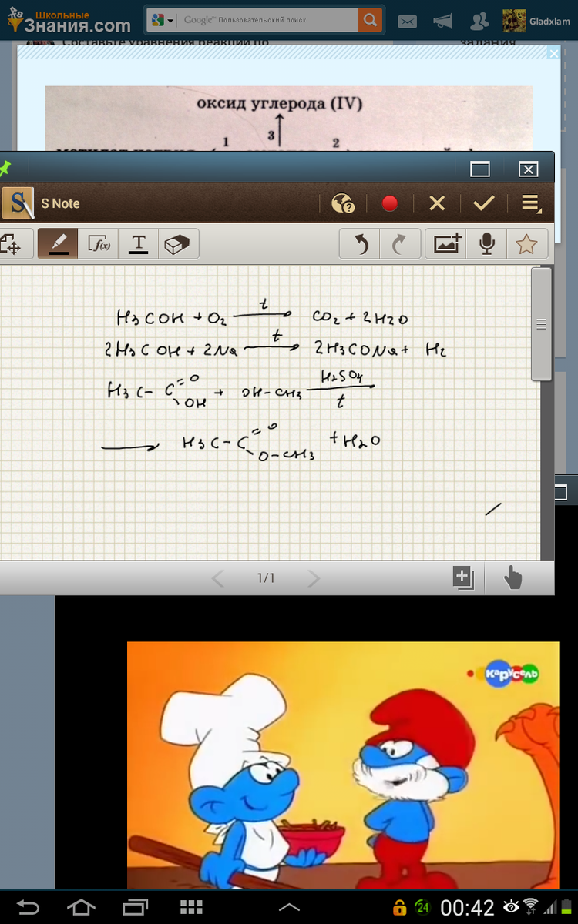Screen dimensions: 578x924
Task: Redo the last stroke
Action: click(400, 244)
